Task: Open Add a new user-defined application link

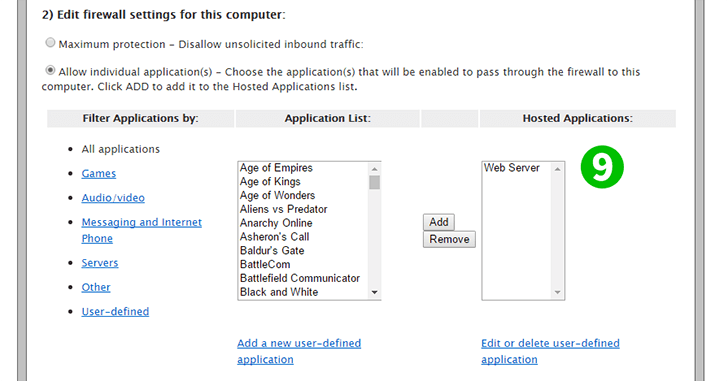Action: (299, 351)
